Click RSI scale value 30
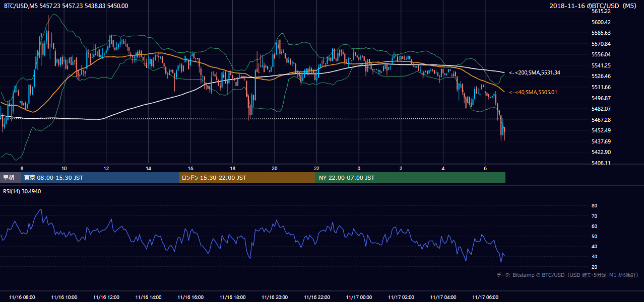 pyautogui.click(x=594, y=256)
